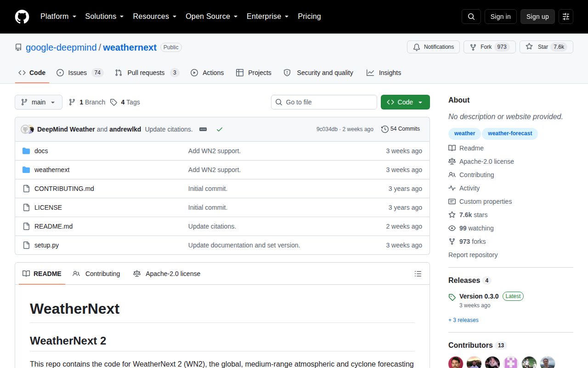View the green check status icon
The width and height of the screenshot is (588, 368).
coord(220,129)
